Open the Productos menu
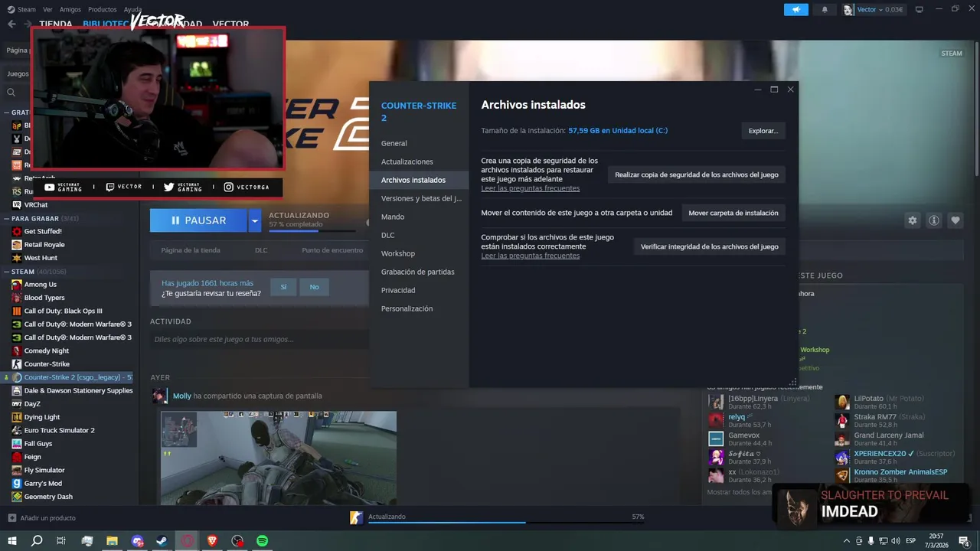Screen dimensions: 980x551 click(102, 9)
